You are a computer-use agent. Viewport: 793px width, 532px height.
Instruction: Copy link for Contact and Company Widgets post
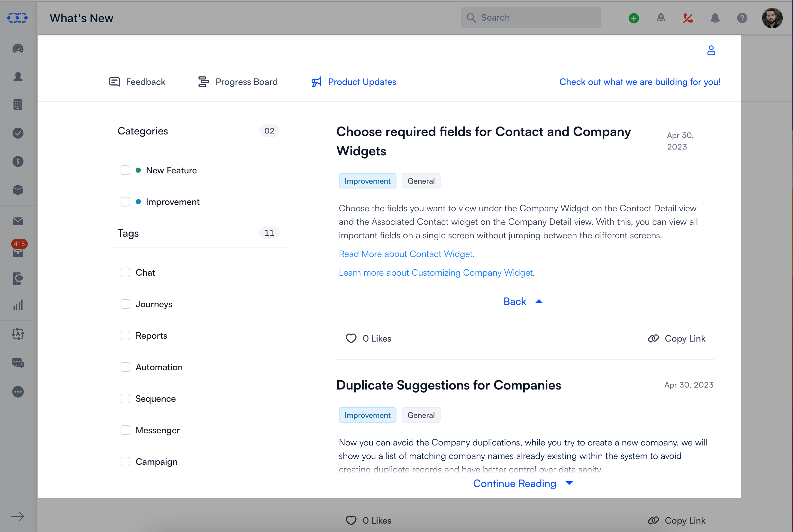(x=676, y=338)
